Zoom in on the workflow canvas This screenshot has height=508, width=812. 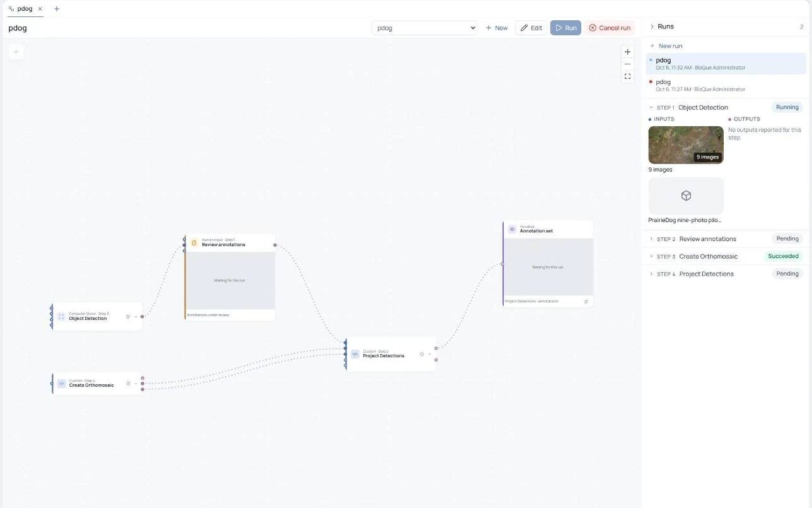coord(627,52)
